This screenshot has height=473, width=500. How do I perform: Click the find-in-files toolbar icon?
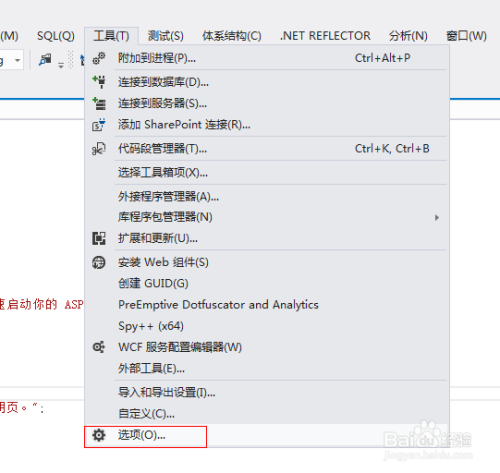coord(45,60)
